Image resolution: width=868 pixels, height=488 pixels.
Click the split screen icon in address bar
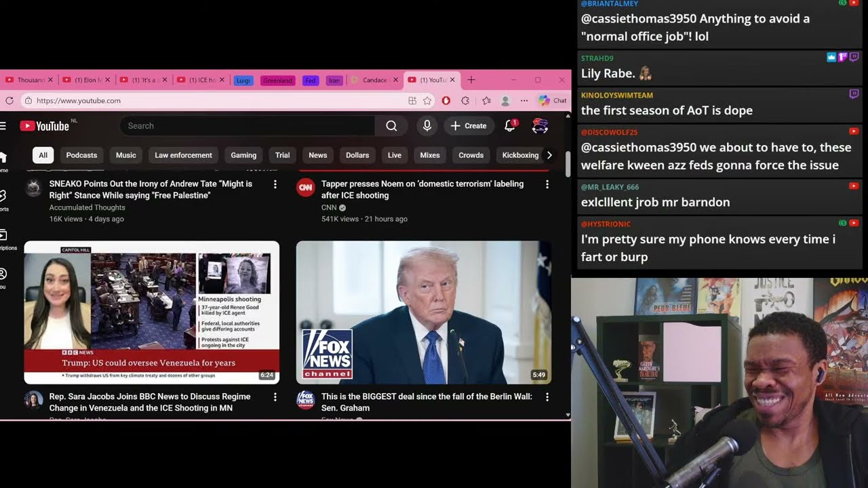[x=412, y=101]
